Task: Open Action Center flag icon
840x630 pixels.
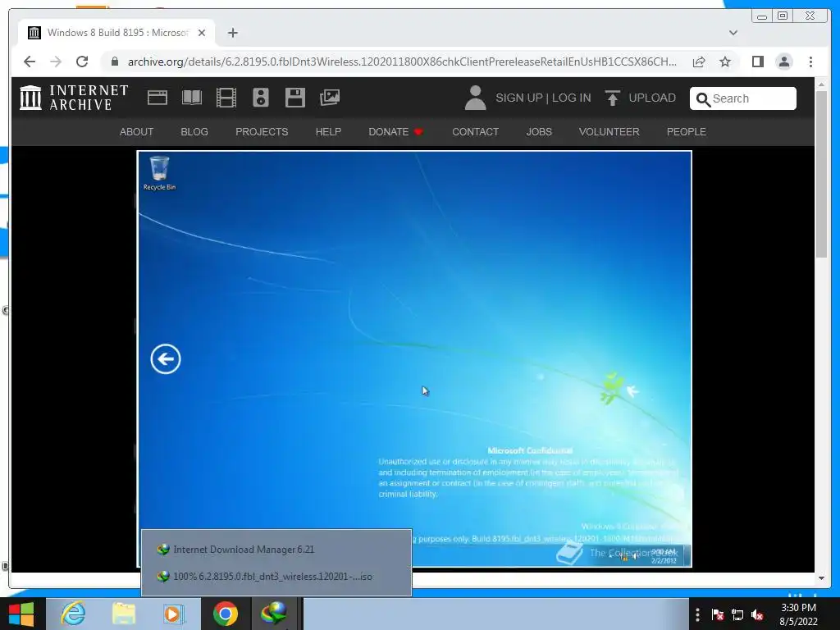Action: [x=718, y=614]
